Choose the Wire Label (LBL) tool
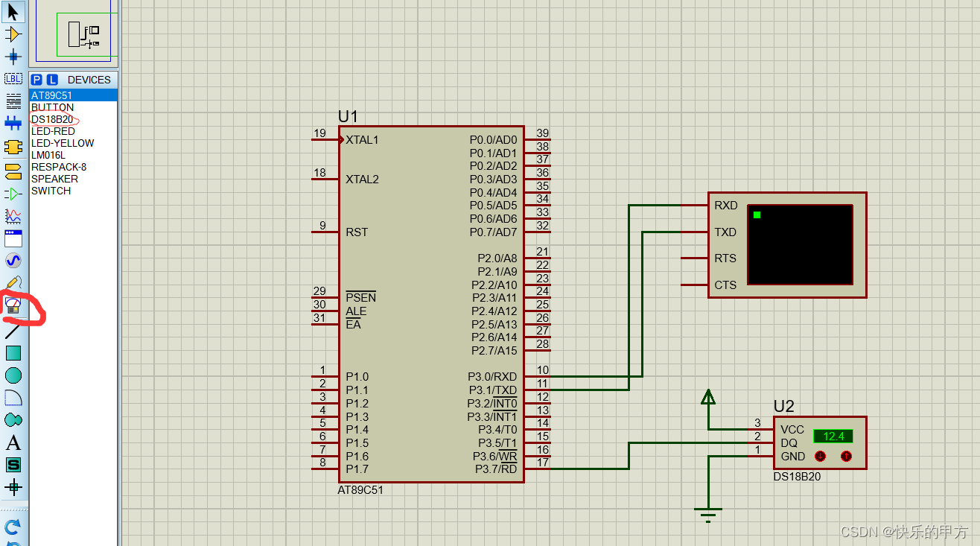This screenshot has height=546, width=980. pyautogui.click(x=13, y=78)
